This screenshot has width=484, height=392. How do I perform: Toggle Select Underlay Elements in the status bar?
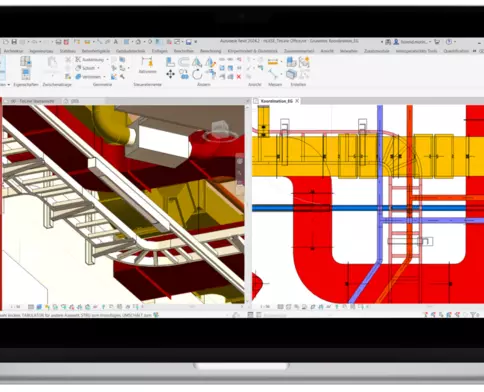point(433,315)
